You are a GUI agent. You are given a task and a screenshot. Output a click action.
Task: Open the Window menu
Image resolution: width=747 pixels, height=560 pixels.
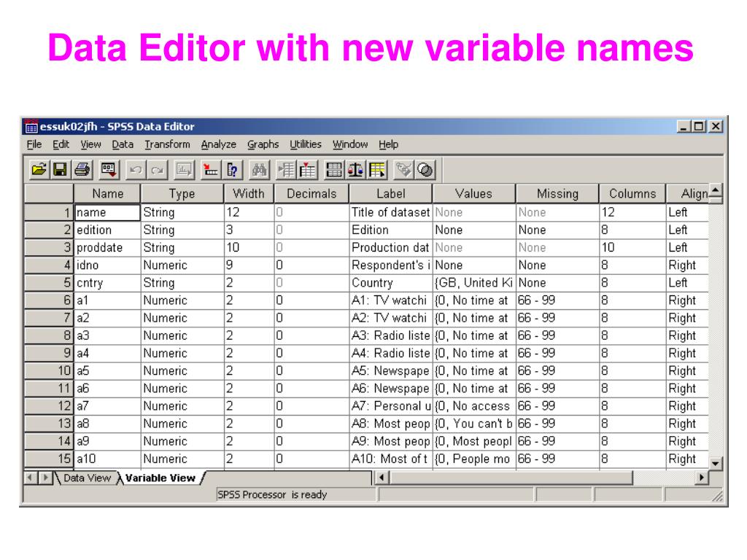click(x=350, y=144)
